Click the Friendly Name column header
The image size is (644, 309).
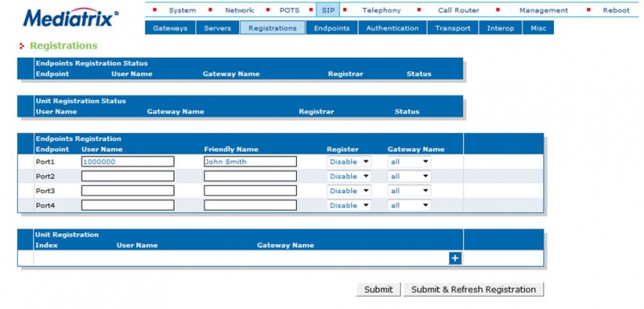click(231, 150)
